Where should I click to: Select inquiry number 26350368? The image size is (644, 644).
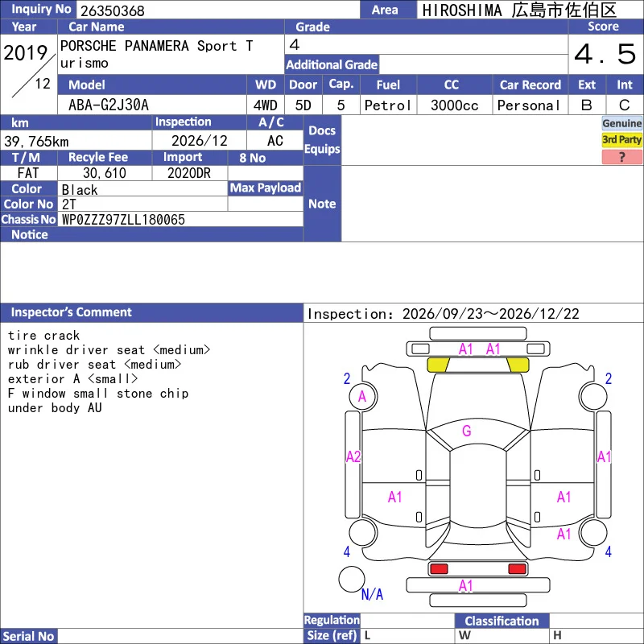point(113,10)
